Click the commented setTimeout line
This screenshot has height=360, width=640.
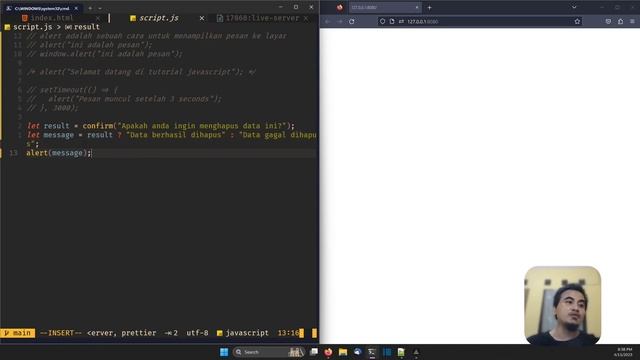tap(73, 90)
